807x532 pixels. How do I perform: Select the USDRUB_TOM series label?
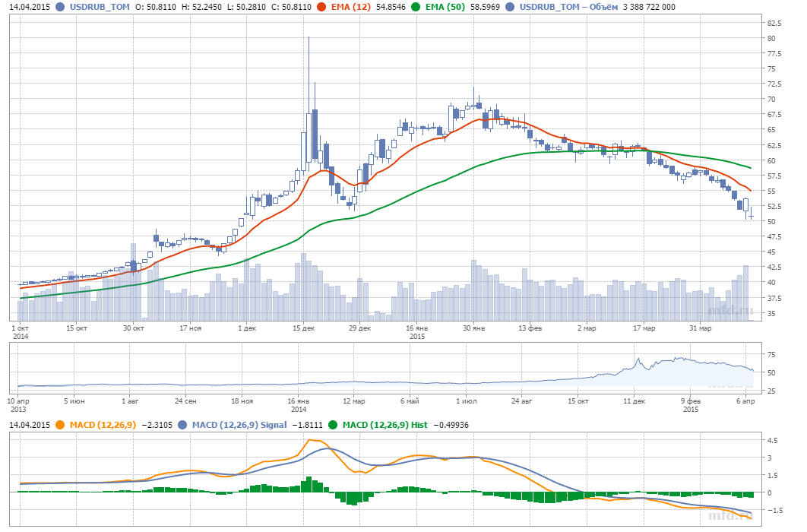click(x=100, y=7)
